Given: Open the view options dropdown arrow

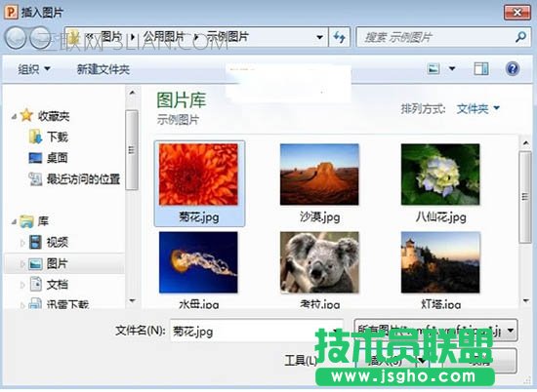Looking at the screenshot, I should pos(452,69).
